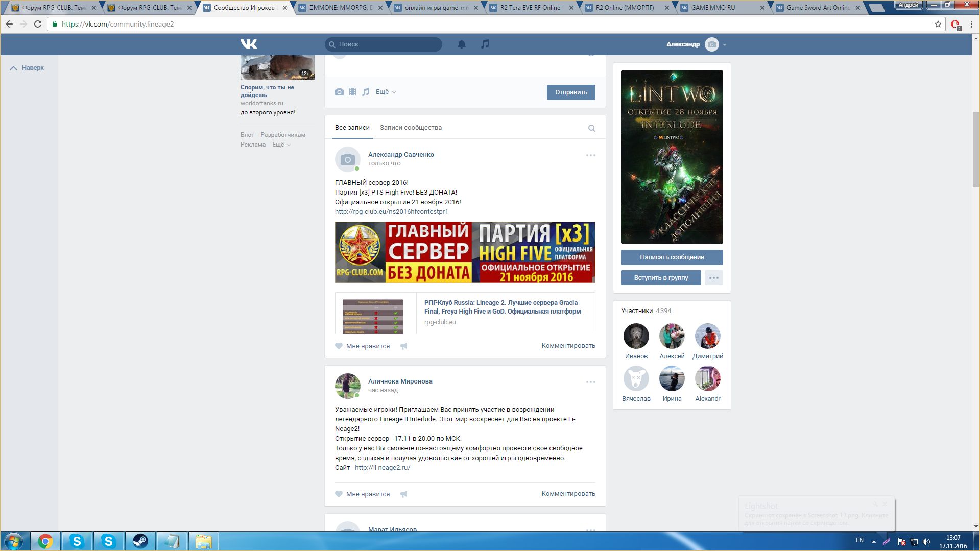Click the VK Поиск search field
This screenshot has width=980, height=551.
384,44
